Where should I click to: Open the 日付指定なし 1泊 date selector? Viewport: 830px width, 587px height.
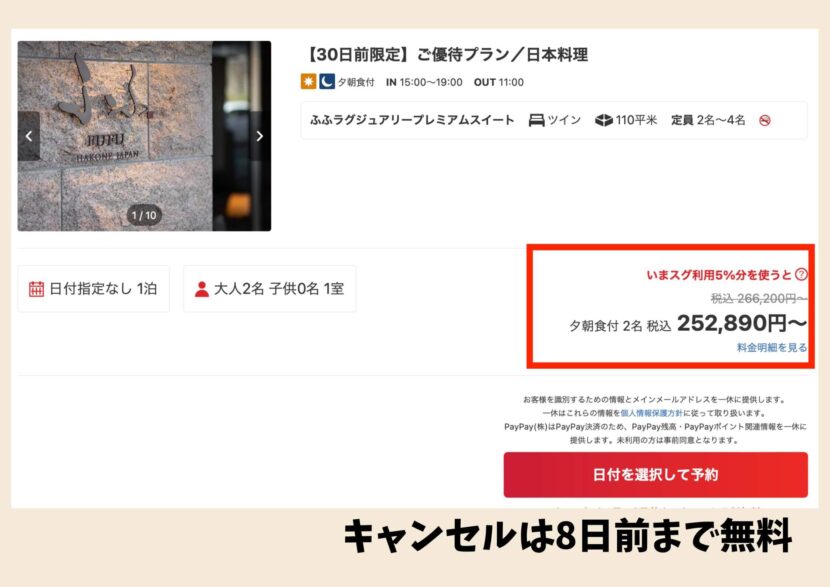(x=94, y=289)
